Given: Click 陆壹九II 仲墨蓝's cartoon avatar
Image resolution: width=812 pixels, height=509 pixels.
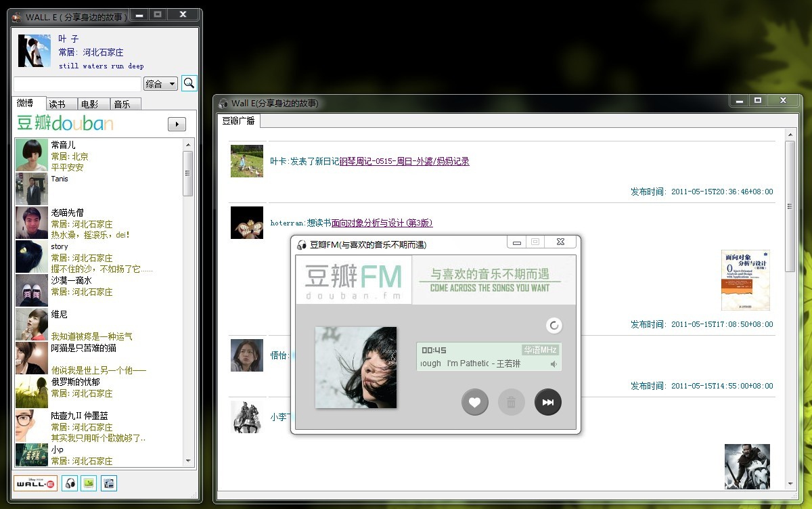Looking at the screenshot, I should point(32,426).
